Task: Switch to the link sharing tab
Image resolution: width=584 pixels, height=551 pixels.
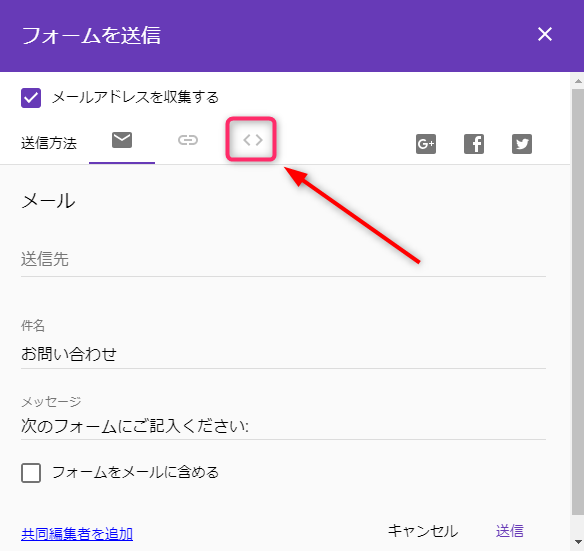Action: click(x=188, y=140)
